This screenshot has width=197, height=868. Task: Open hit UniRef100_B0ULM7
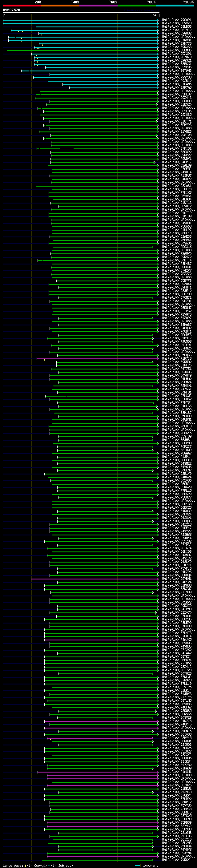176,470
